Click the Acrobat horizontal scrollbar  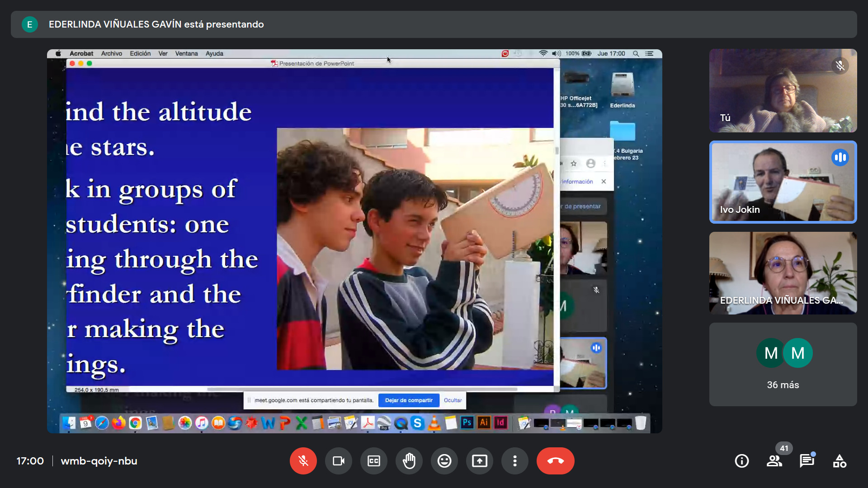coord(362,389)
